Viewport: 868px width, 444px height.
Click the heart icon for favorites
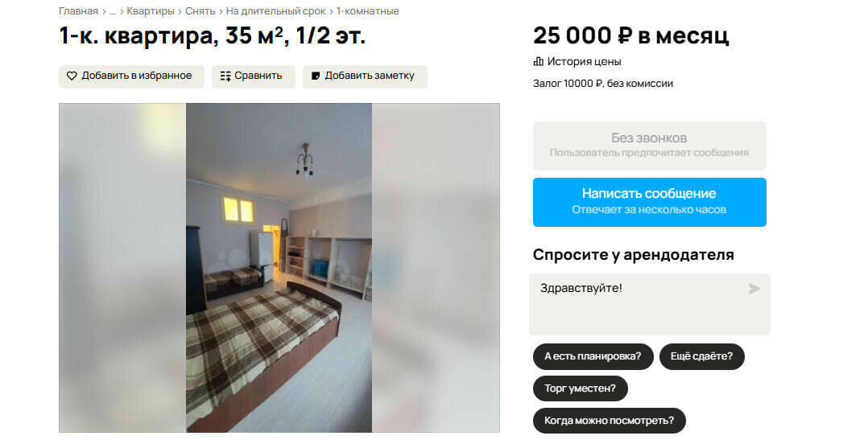click(x=72, y=76)
